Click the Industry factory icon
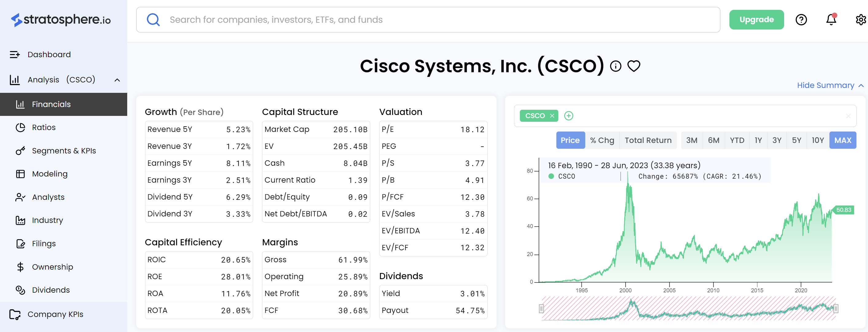 pyautogui.click(x=20, y=220)
